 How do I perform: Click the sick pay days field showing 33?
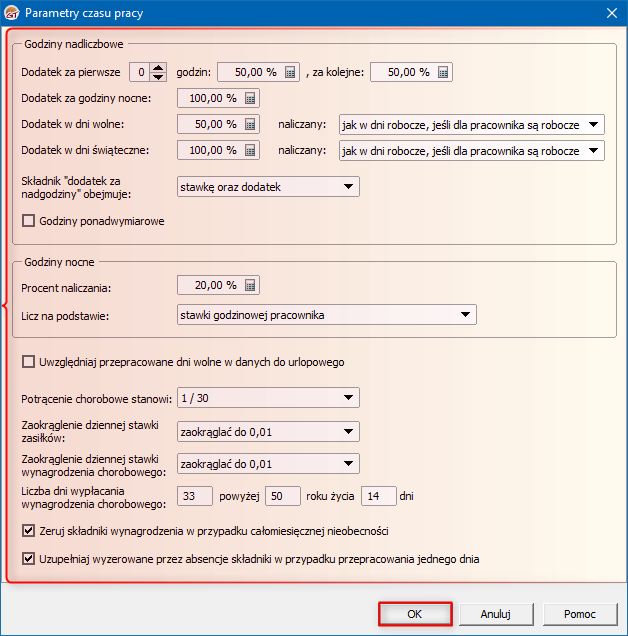click(x=195, y=496)
